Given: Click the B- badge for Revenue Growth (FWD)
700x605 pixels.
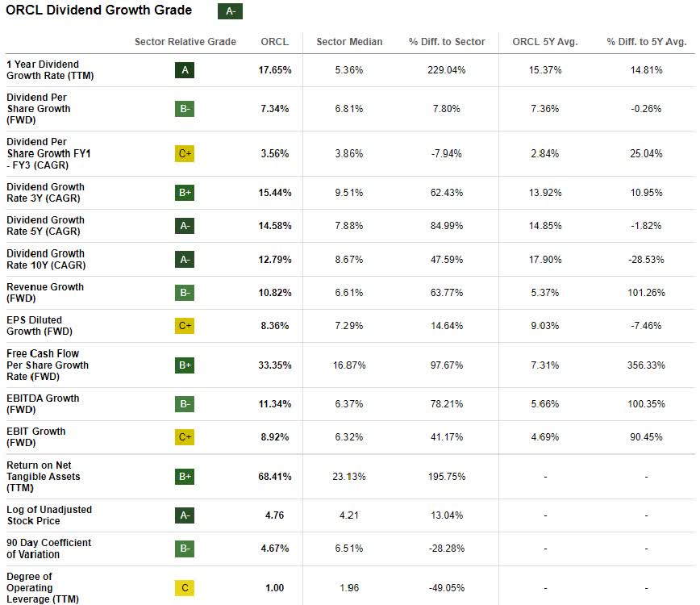Looking at the screenshot, I should pyautogui.click(x=185, y=292).
